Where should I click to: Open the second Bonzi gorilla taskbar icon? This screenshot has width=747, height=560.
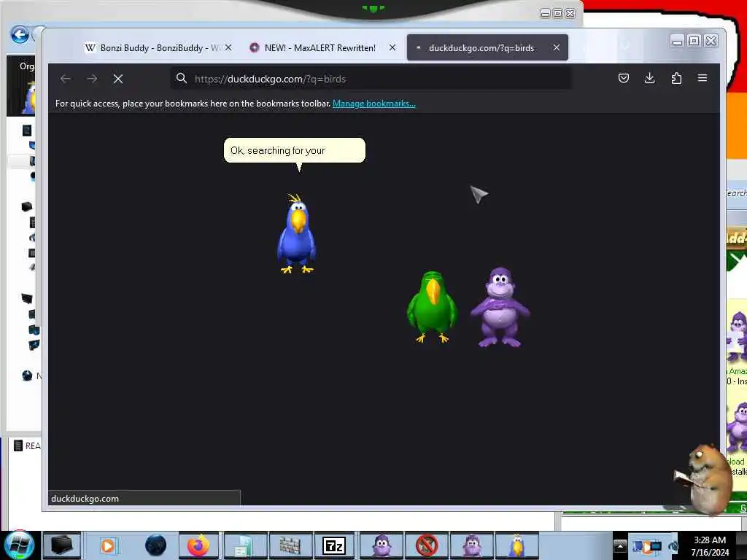point(472,545)
